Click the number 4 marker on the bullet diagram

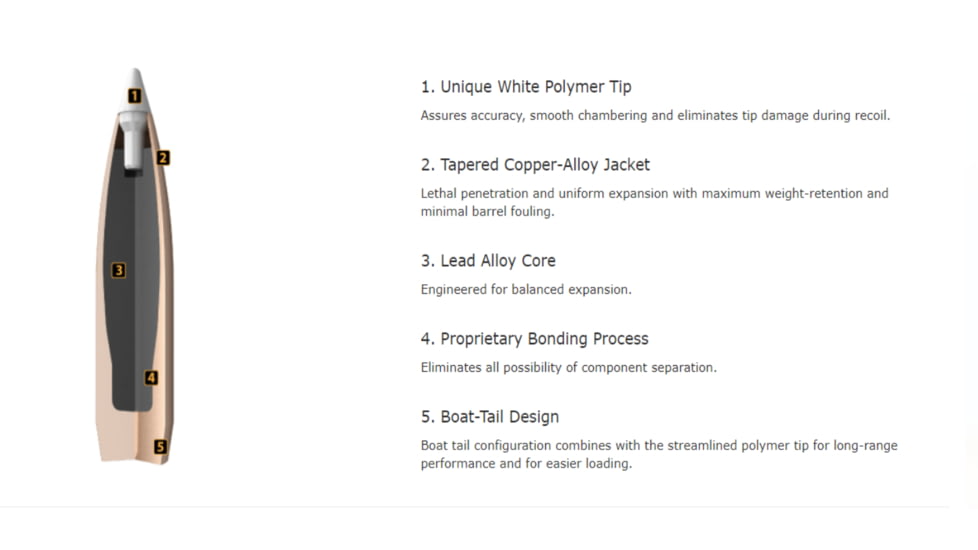pos(151,378)
